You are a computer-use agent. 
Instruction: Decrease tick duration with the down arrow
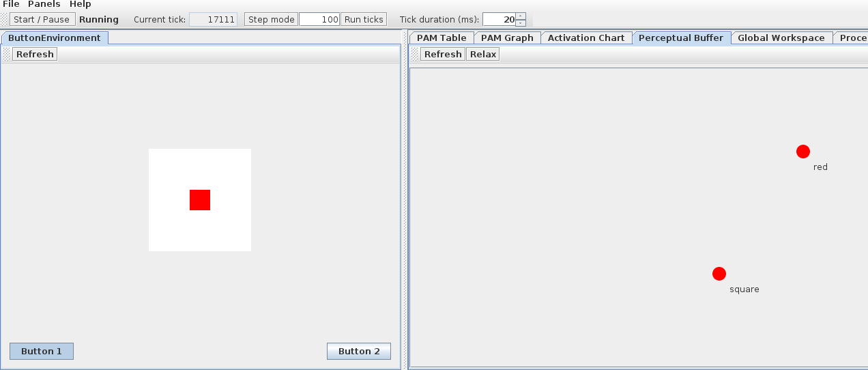tap(521, 23)
